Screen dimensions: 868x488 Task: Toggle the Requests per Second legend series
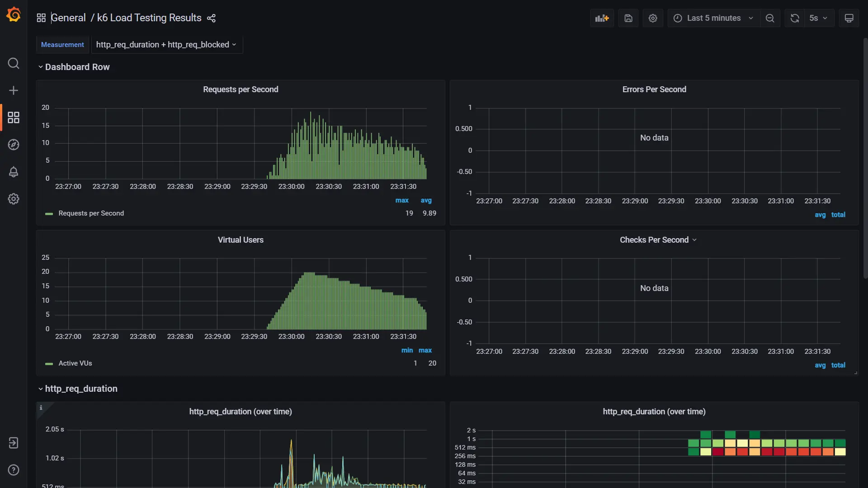[x=91, y=213]
